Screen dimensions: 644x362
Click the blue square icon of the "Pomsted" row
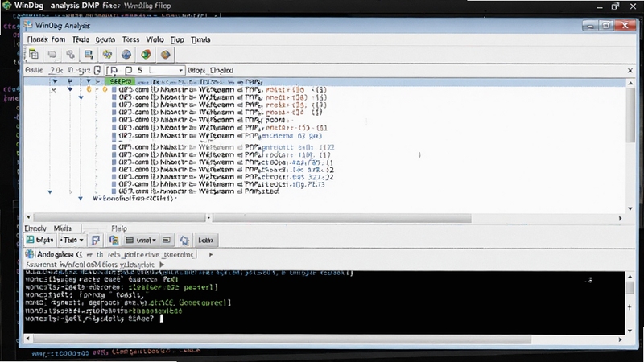[x=114, y=191]
